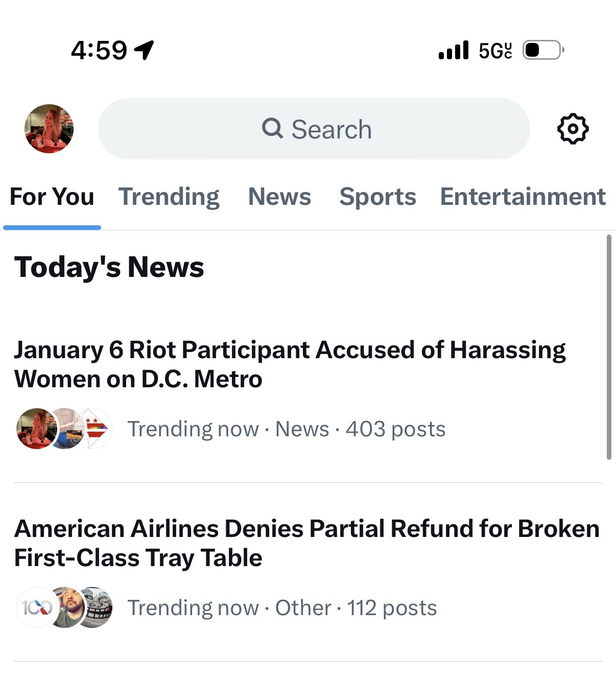Open January 6 Riot Participant headline
The height and width of the screenshot is (679, 616).
[290, 364]
